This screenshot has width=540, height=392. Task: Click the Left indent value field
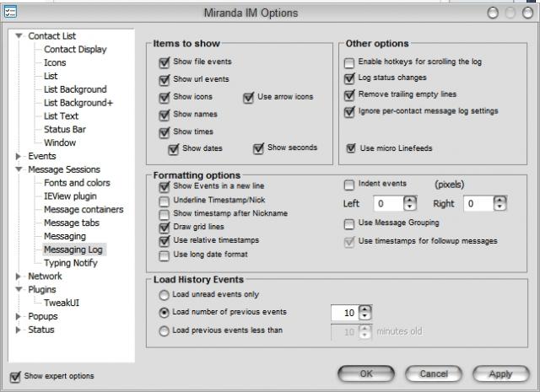point(388,203)
